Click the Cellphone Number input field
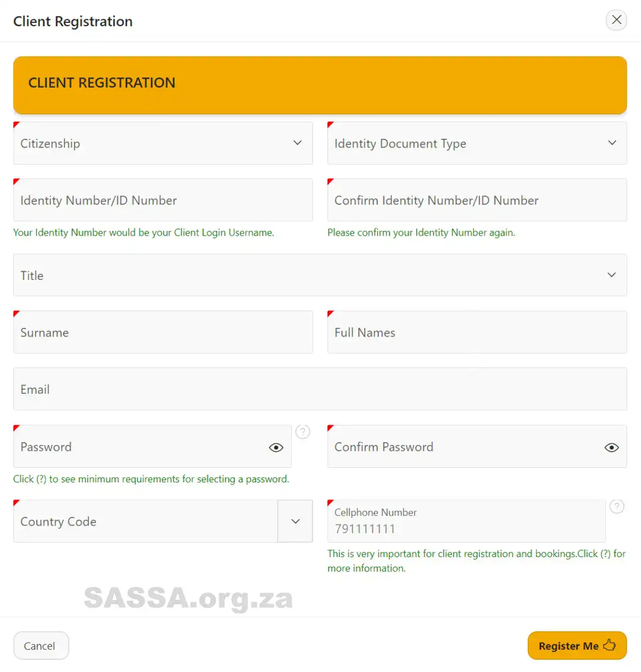 pos(466,528)
